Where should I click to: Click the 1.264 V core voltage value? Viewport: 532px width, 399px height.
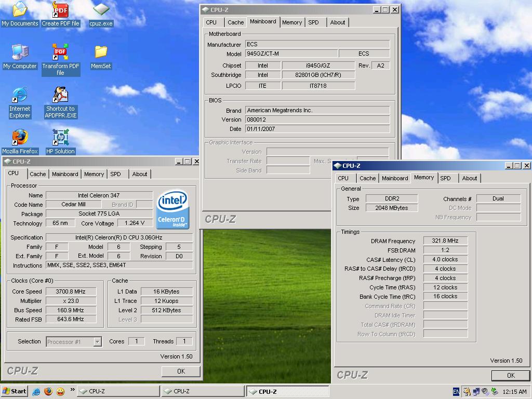pyautogui.click(x=135, y=223)
